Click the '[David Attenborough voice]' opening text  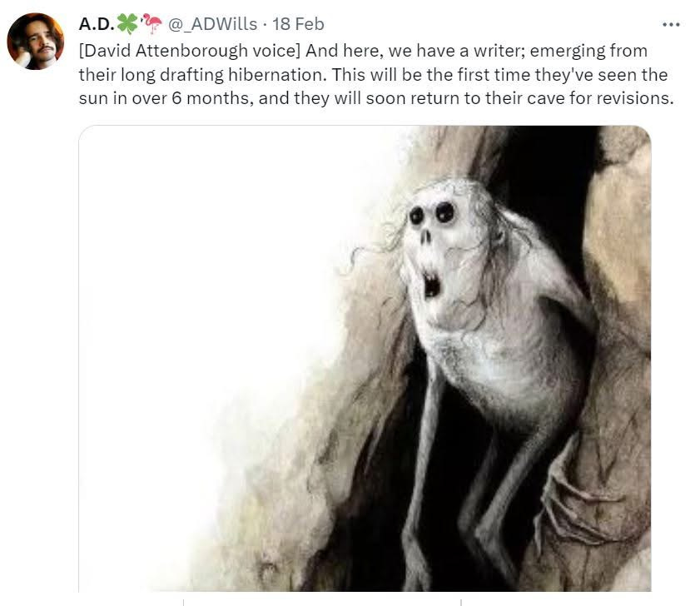(190, 51)
